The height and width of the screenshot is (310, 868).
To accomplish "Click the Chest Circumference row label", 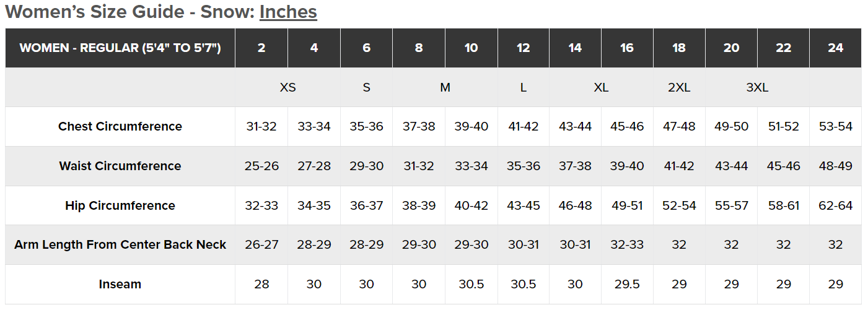I will click(120, 126).
